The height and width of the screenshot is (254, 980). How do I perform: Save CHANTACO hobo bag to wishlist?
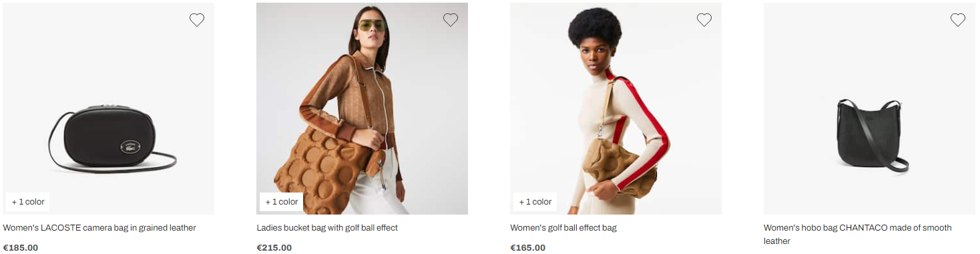point(958,20)
